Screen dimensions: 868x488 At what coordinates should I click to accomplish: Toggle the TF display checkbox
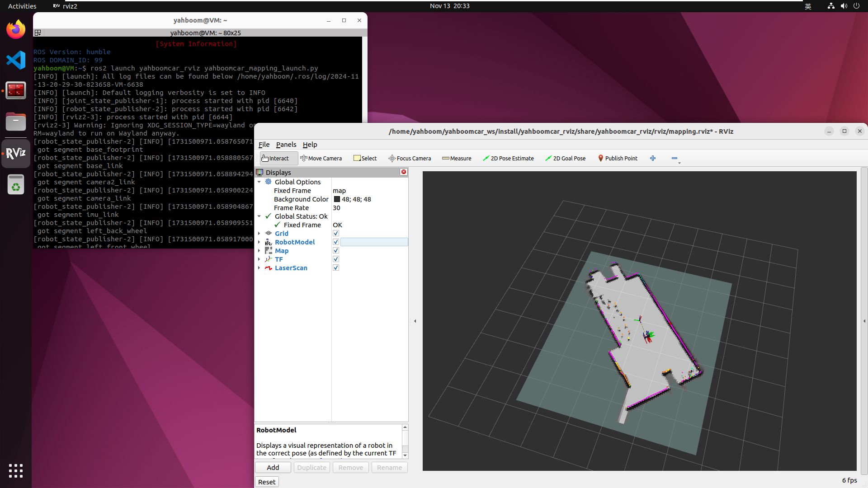pyautogui.click(x=336, y=259)
